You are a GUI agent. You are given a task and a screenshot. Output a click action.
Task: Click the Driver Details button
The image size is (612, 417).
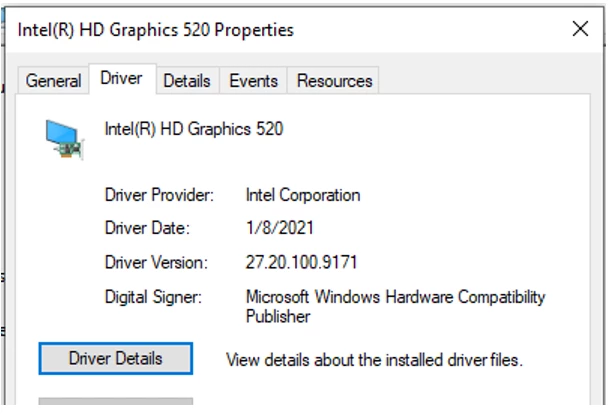(x=116, y=358)
